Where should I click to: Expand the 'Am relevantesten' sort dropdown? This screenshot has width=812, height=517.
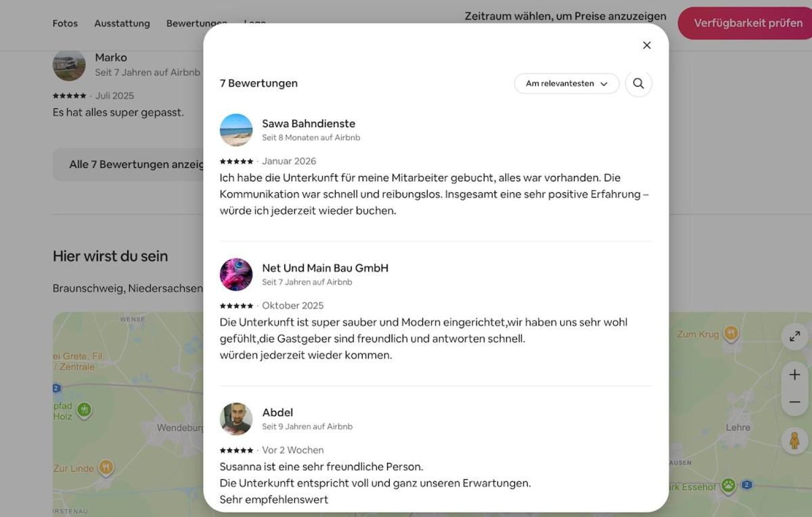click(x=566, y=84)
